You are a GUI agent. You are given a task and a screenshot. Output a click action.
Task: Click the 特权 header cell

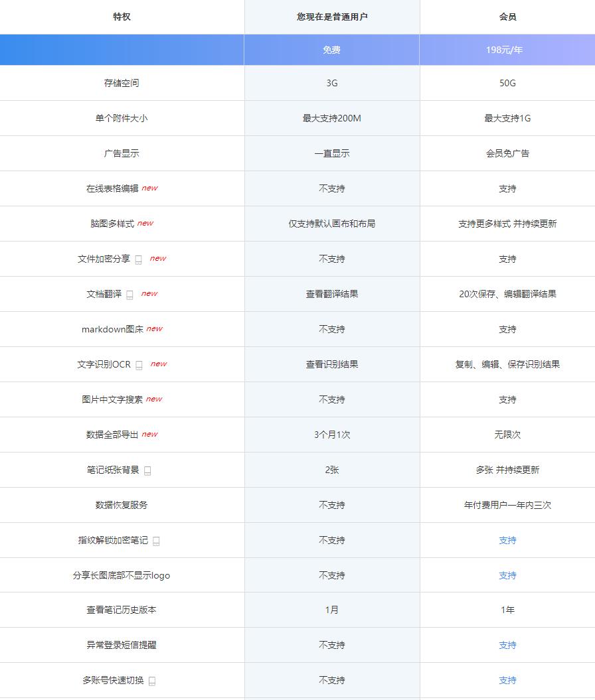click(x=122, y=17)
